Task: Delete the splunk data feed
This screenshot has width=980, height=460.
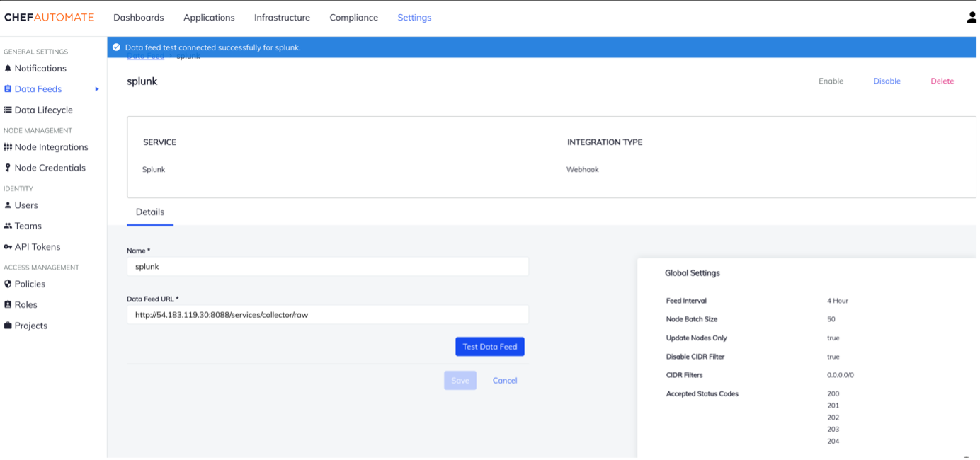Action: click(942, 81)
